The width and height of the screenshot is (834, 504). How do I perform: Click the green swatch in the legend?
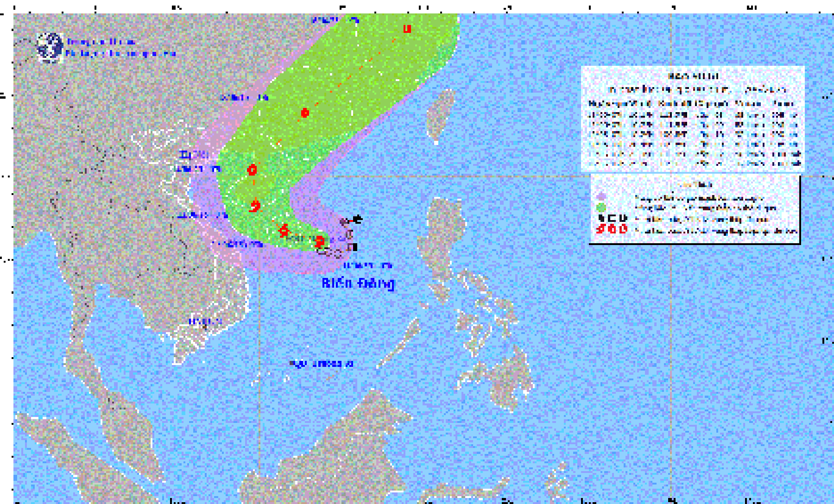click(x=601, y=208)
